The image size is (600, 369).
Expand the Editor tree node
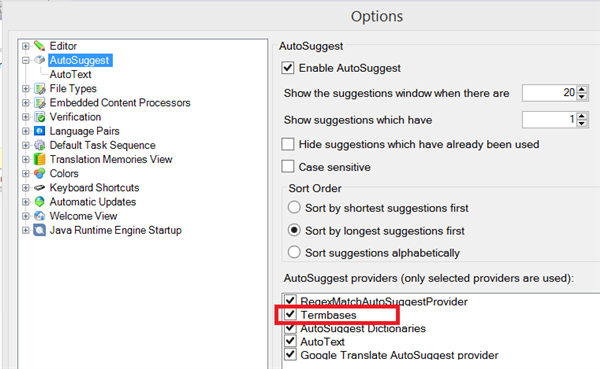coord(26,46)
